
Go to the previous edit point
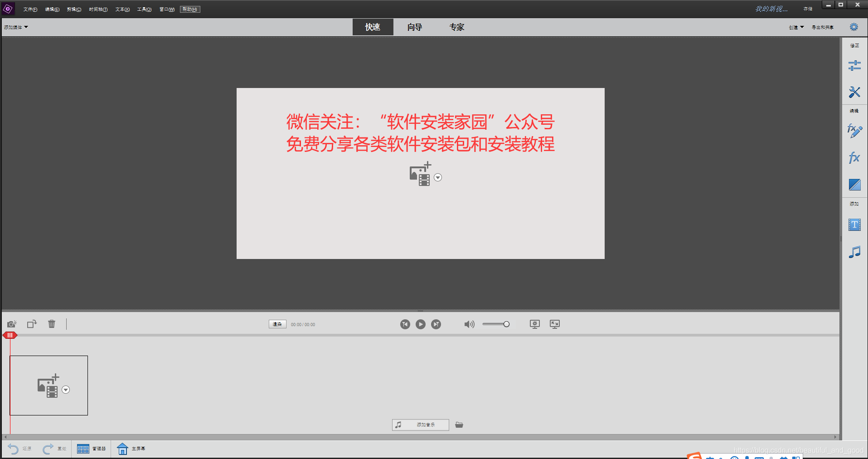[x=405, y=324]
